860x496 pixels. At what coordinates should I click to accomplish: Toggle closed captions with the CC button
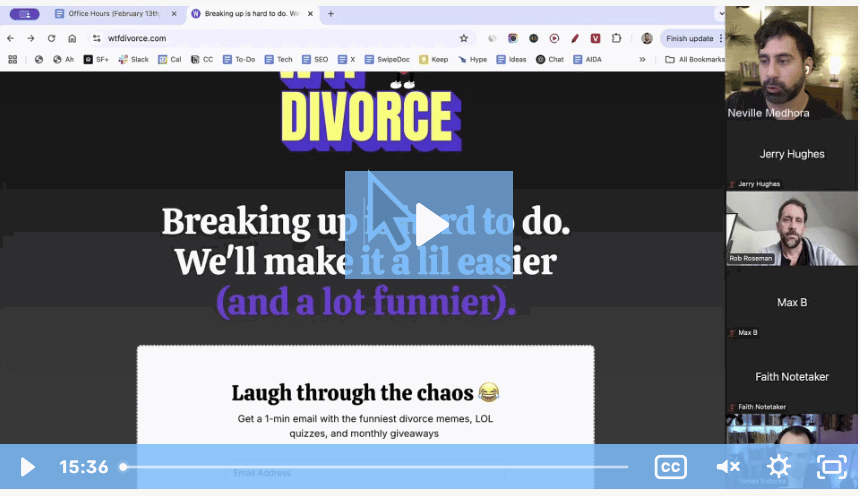(x=670, y=467)
